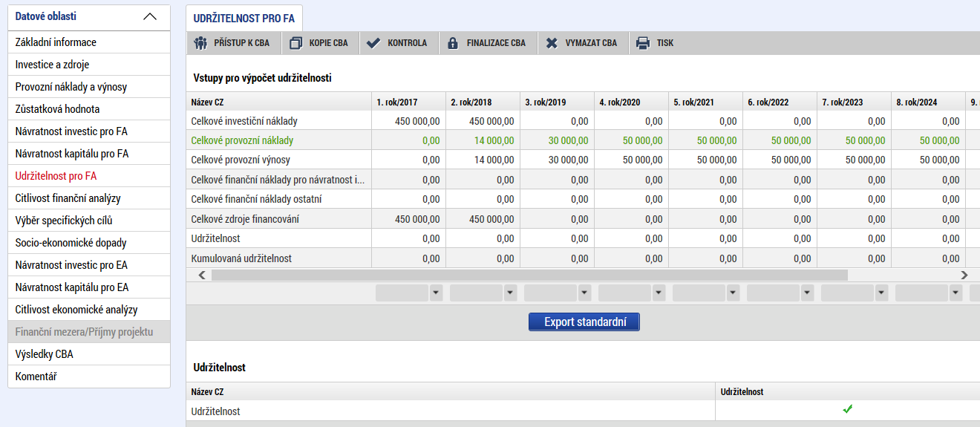Click the 5. rok/2021 column header
Viewport: 980px width, 427px height.
coord(705,102)
